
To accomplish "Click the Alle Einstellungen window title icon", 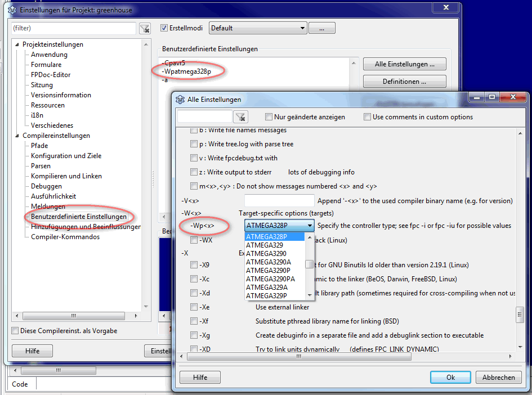I will pyautogui.click(x=180, y=100).
